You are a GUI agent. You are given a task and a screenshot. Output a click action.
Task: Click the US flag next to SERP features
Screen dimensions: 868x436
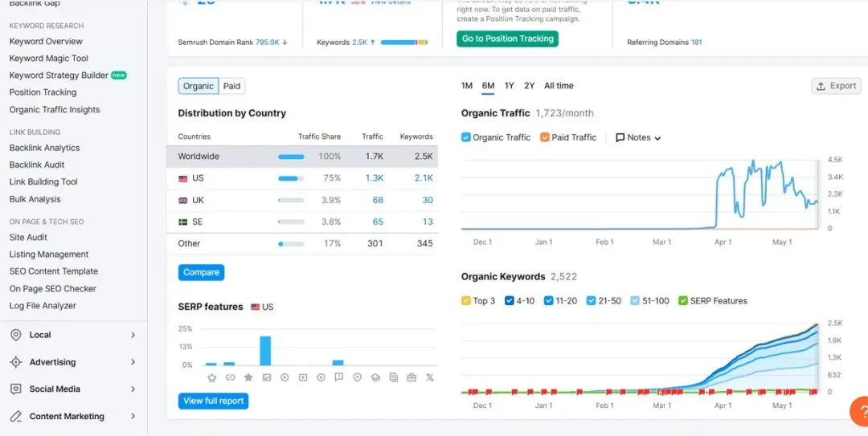pyautogui.click(x=256, y=307)
